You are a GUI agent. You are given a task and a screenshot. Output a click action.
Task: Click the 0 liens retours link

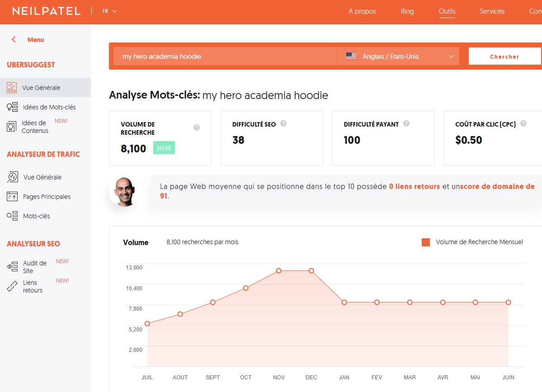pyautogui.click(x=415, y=186)
